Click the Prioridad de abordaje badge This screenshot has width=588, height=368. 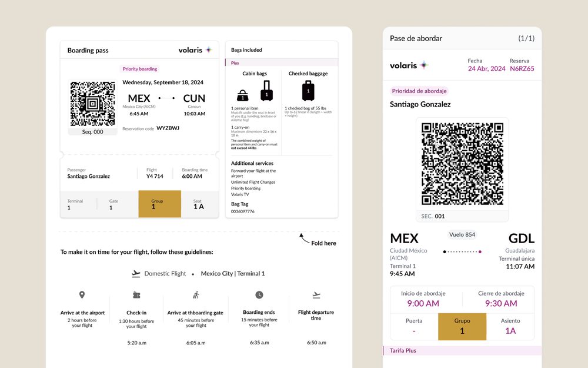[x=419, y=91]
